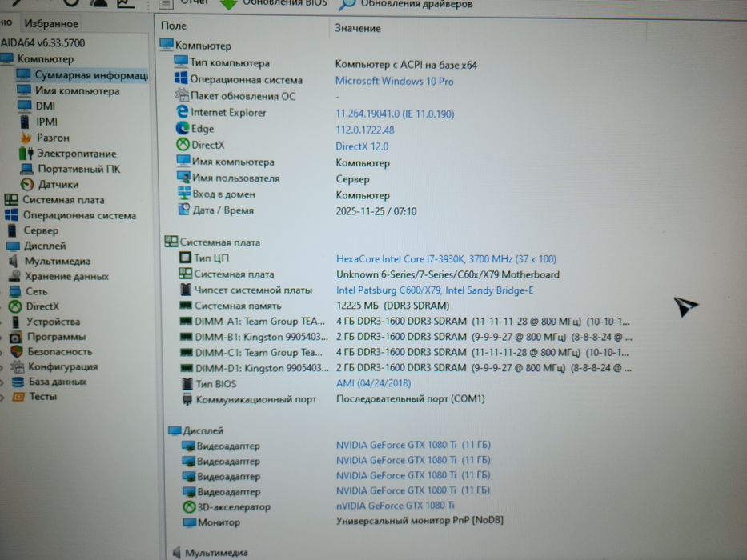747x560 pixels.
Task: Open the Edge version 112.0.1722.48 link
Action: [x=365, y=130]
